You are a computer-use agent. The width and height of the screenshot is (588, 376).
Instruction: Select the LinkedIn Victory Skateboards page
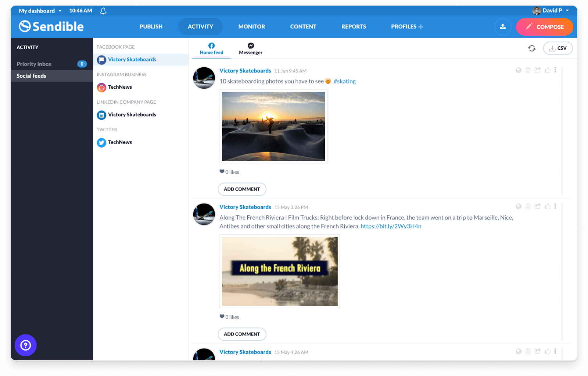[132, 115]
